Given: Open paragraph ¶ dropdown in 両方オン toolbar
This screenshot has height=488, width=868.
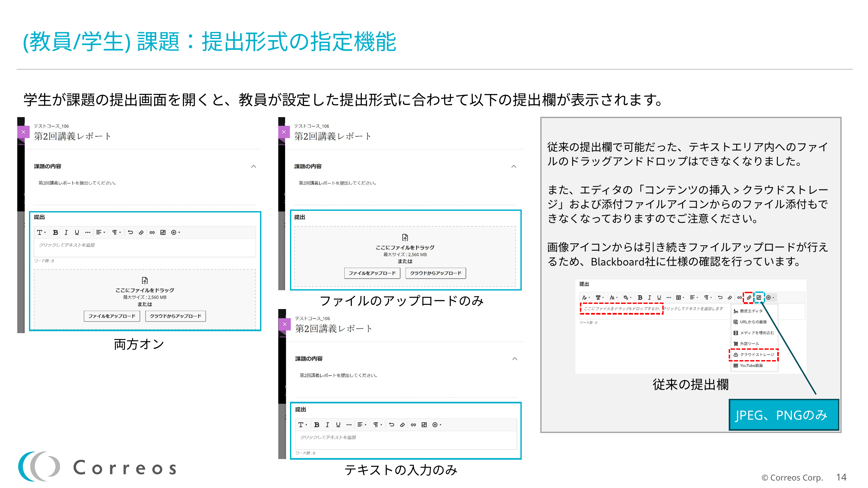Looking at the screenshot, I should [x=116, y=232].
